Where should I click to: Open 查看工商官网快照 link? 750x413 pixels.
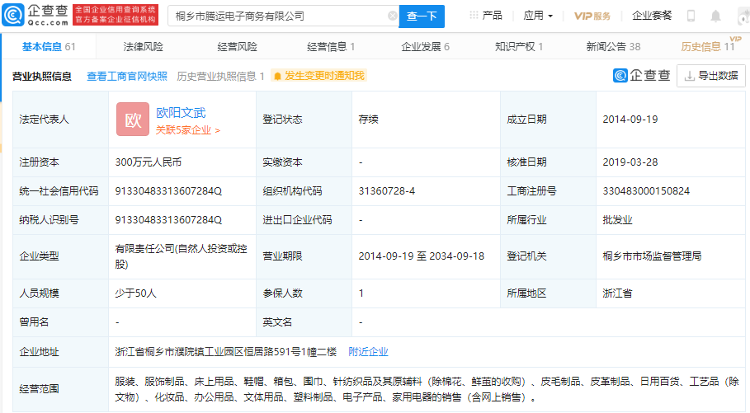127,76
